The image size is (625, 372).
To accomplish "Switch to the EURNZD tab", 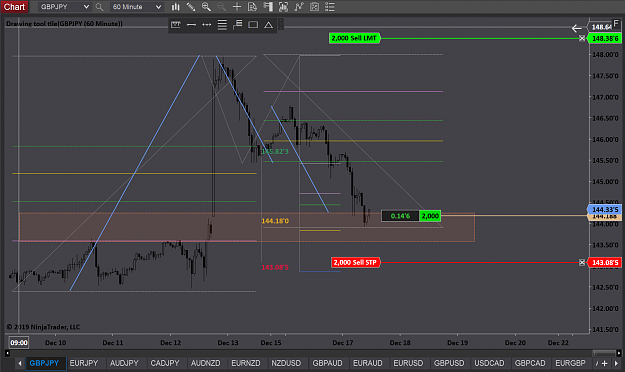I will click(246, 363).
